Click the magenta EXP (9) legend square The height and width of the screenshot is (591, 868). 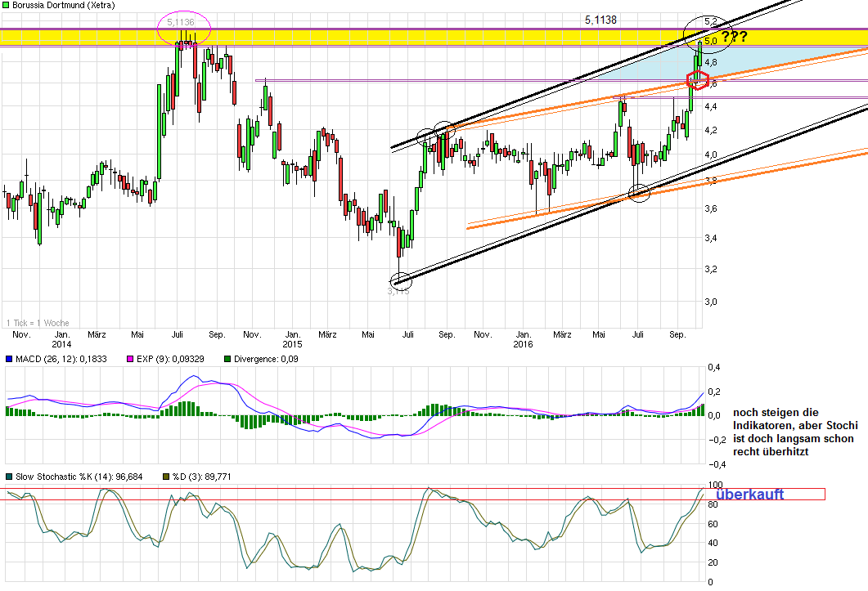[130, 359]
